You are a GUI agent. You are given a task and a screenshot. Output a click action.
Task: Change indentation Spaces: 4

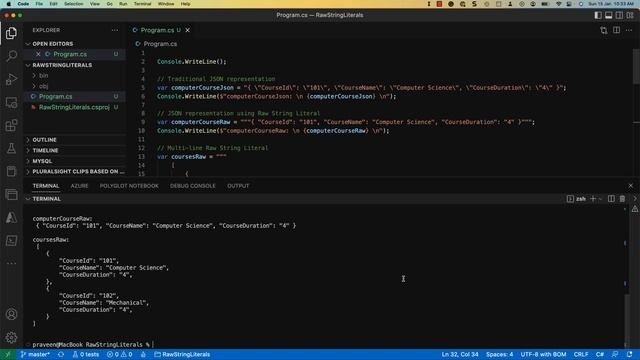coord(499,354)
